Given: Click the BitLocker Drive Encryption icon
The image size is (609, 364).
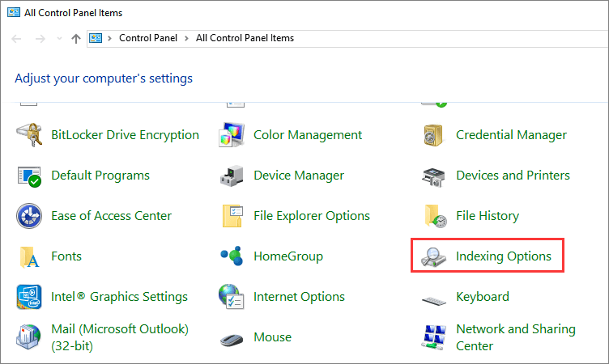Looking at the screenshot, I should point(29,135).
